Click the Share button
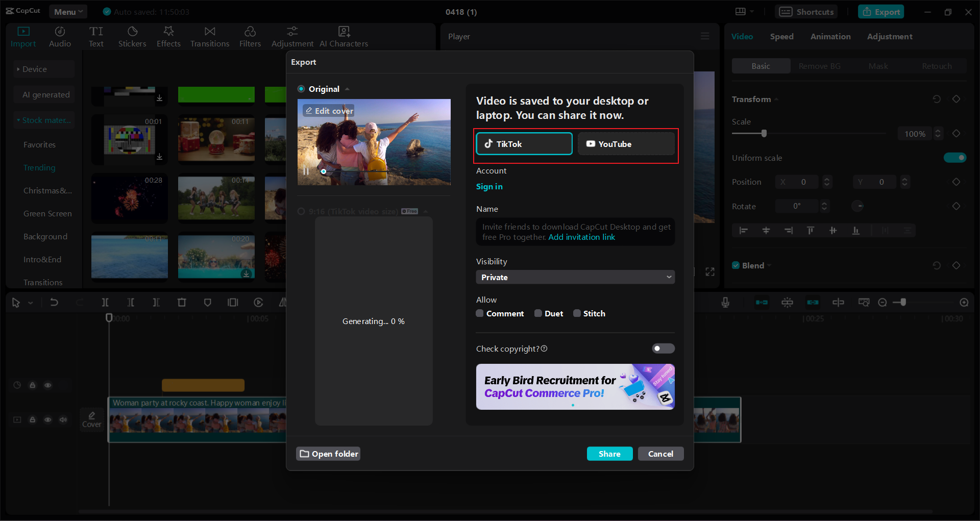The height and width of the screenshot is (521, 980). point(609,454)
